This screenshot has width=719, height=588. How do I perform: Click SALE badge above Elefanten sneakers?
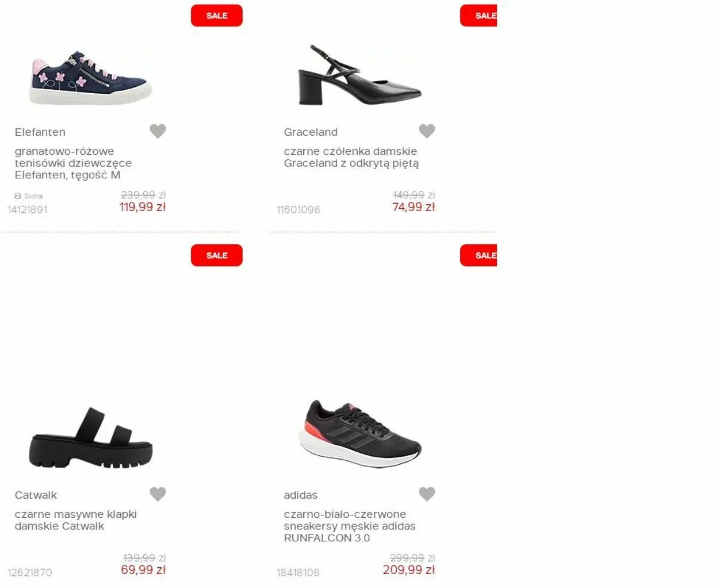[217, 16]
